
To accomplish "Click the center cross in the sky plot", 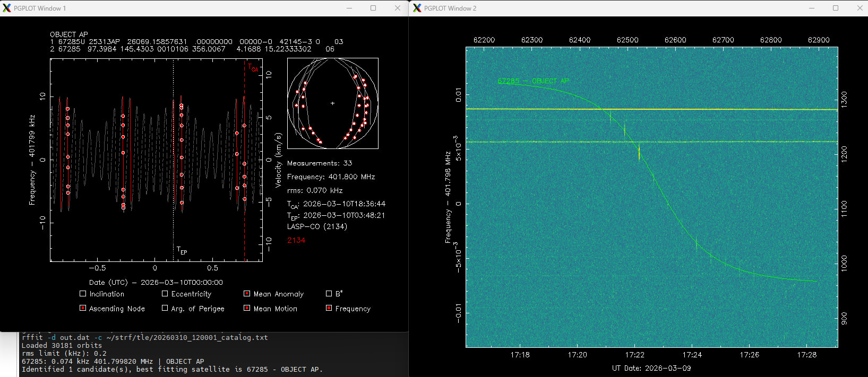I will click(333, 103).
